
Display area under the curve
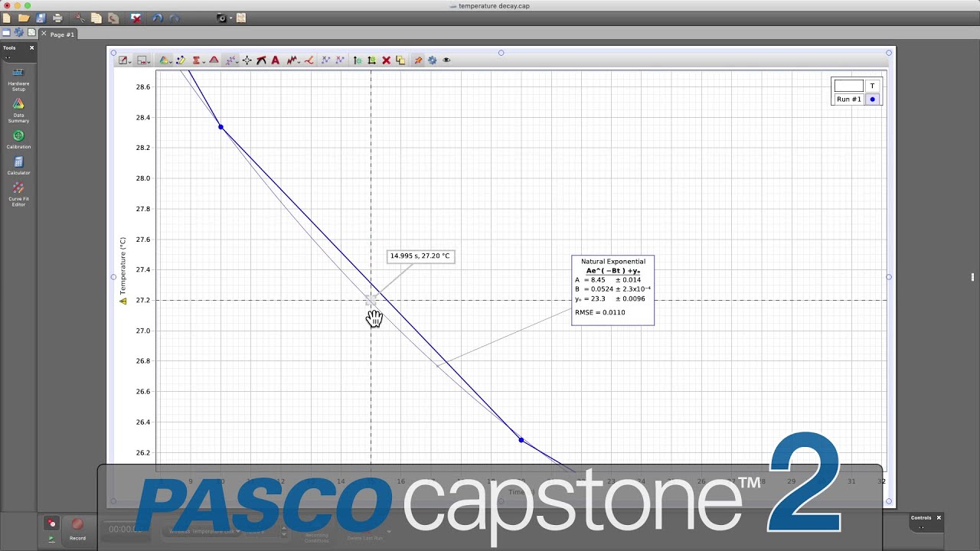coord(214,60)
